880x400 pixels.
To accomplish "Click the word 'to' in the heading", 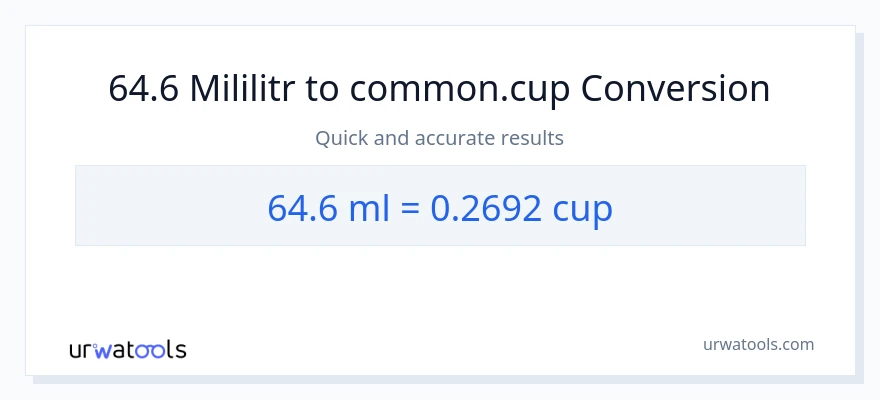I will click(x=323, y=89).
